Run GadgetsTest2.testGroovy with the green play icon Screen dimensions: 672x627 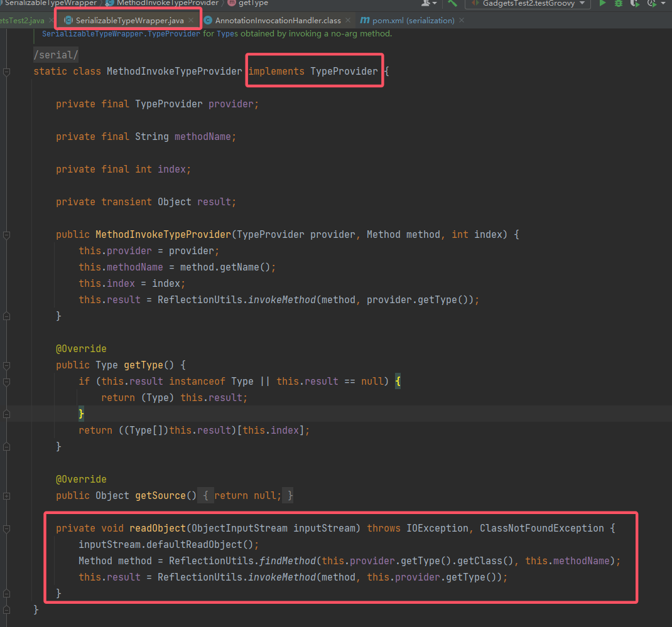[x=602, y=3]
